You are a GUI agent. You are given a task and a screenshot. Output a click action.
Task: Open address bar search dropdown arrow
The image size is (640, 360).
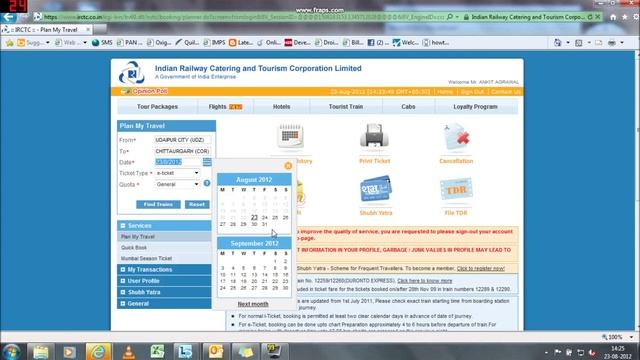[x=457, y=17]
